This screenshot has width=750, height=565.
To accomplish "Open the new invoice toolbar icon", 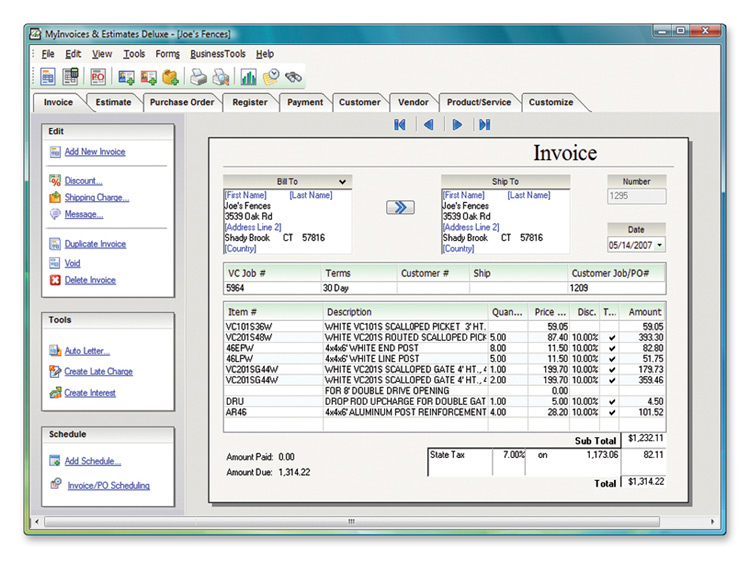I will 48,77.
